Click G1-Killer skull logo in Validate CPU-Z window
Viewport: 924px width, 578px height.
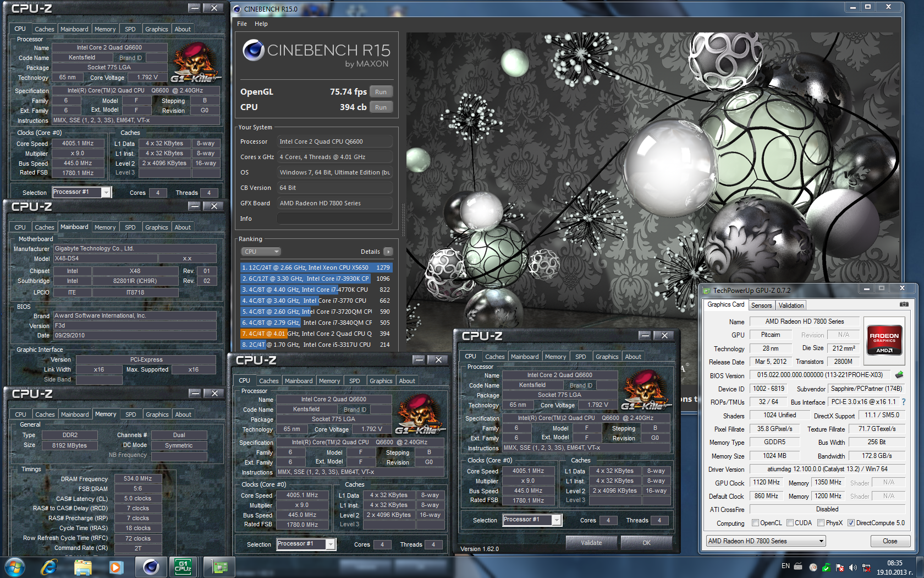[646, 391]
